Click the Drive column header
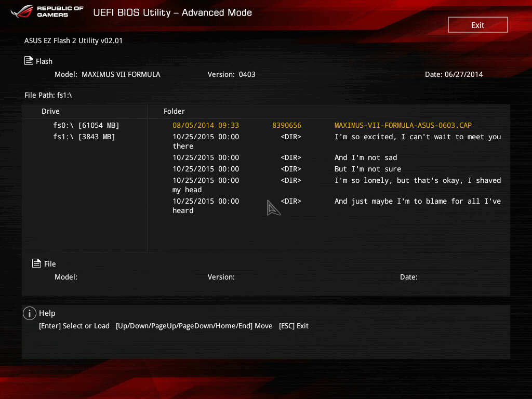 pyautogui.click(x=50, y=111)
